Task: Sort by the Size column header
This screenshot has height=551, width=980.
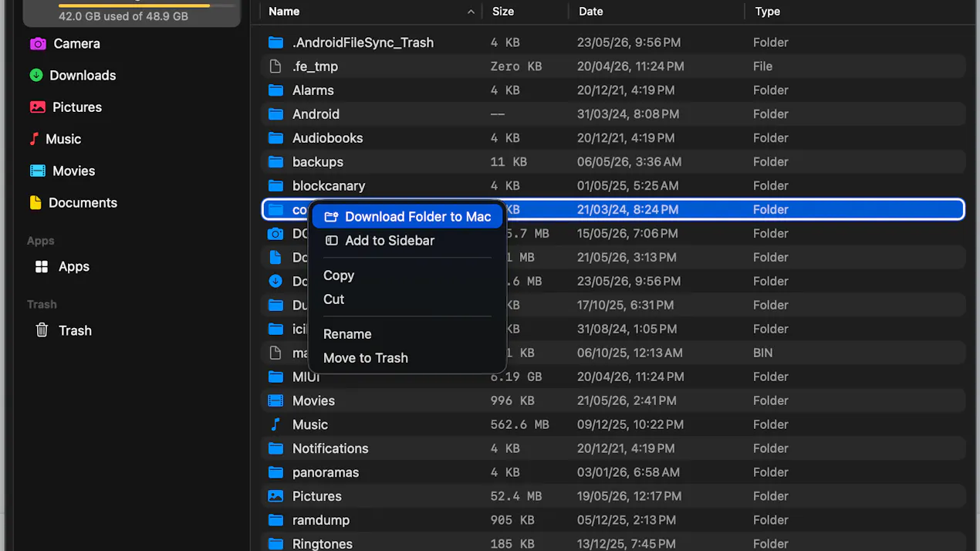Action: tap(503, 12)
